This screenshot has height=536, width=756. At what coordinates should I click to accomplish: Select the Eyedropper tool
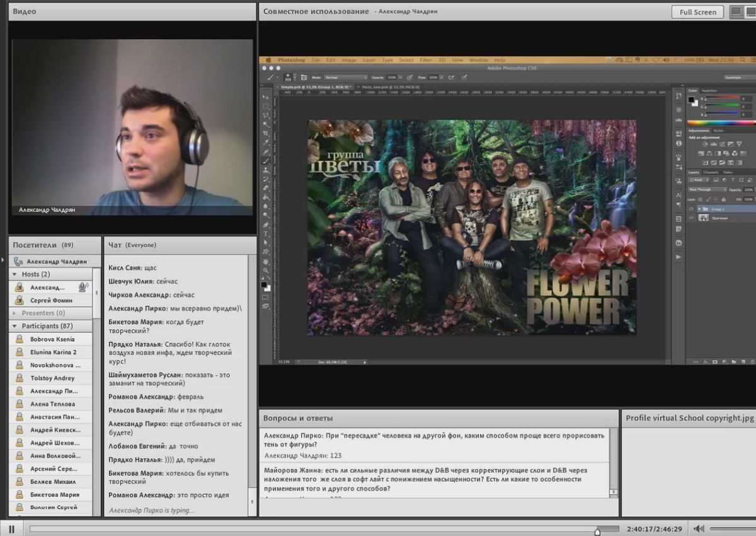point(266,143)
